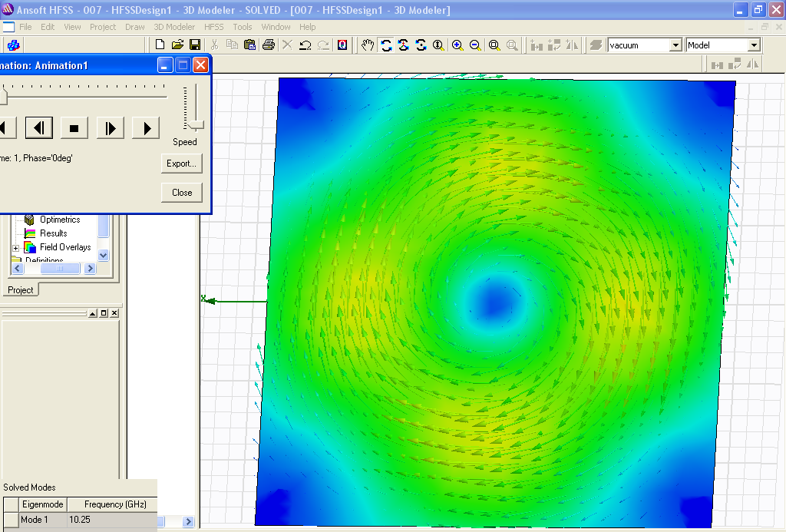The width and height of the screenshot is (786, 532).
Task: Play the animation forward
Action: (x=146, y=128)
